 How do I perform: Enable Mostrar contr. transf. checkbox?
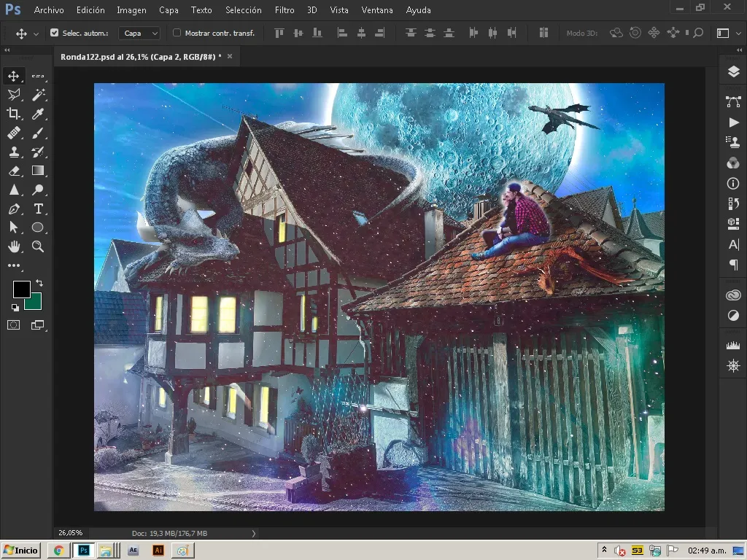pyautogui.click(x=177, y=33)
